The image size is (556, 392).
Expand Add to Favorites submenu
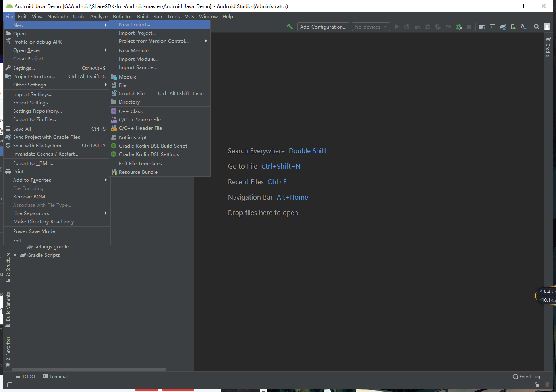[57, 180]
